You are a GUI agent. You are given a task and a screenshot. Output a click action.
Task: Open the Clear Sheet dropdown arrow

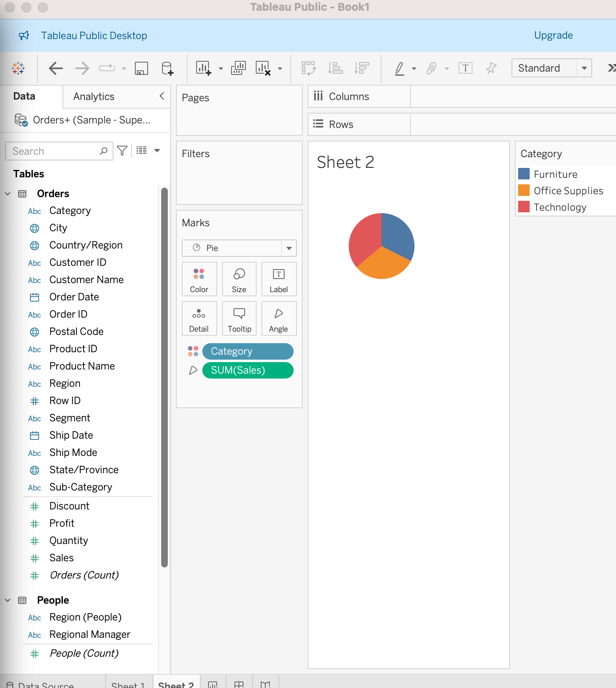coord(280,69)
